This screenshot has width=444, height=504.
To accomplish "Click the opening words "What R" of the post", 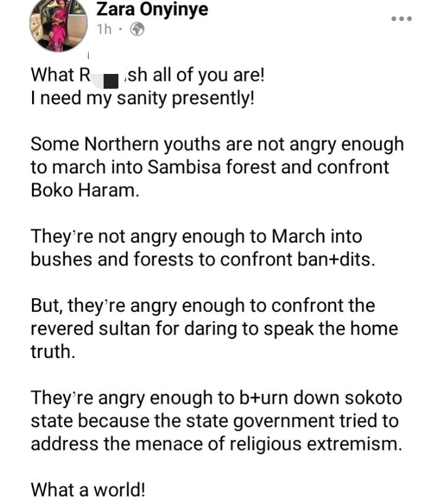I will coord(60,75).
